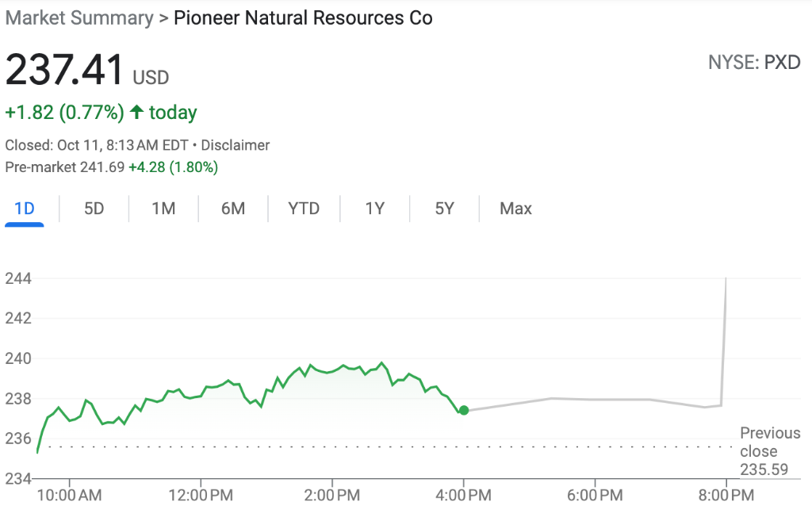Select the 1D time range tab
The image size is (812, 521).
point(25,209)
